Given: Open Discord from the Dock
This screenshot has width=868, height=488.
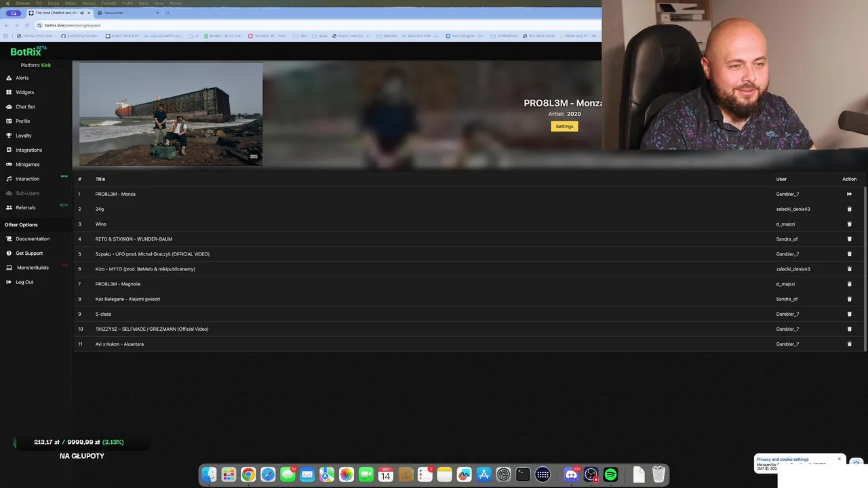Looking at the screenshot, I should click(x=571, y=474).
